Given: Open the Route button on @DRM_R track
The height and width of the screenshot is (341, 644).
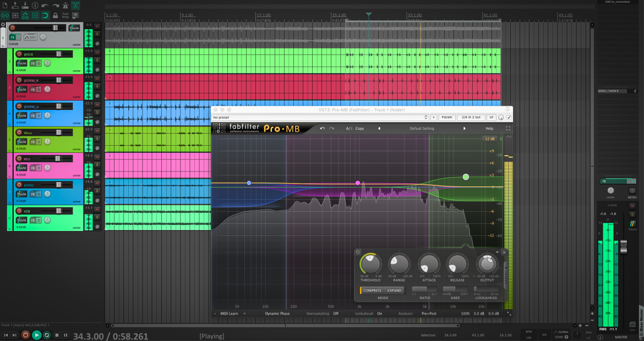Looking at the screenshot, I should pyautogui.click(x=21, y=90).
